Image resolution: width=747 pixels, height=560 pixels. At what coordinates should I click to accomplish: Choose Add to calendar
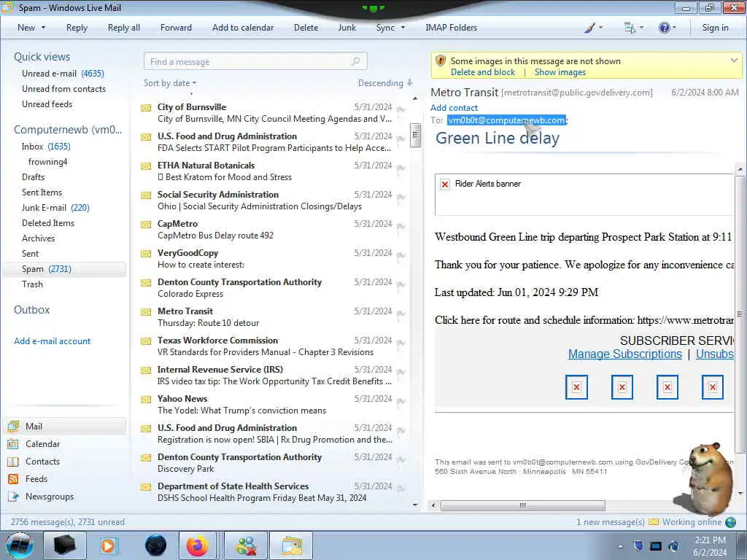click(243, 28)
